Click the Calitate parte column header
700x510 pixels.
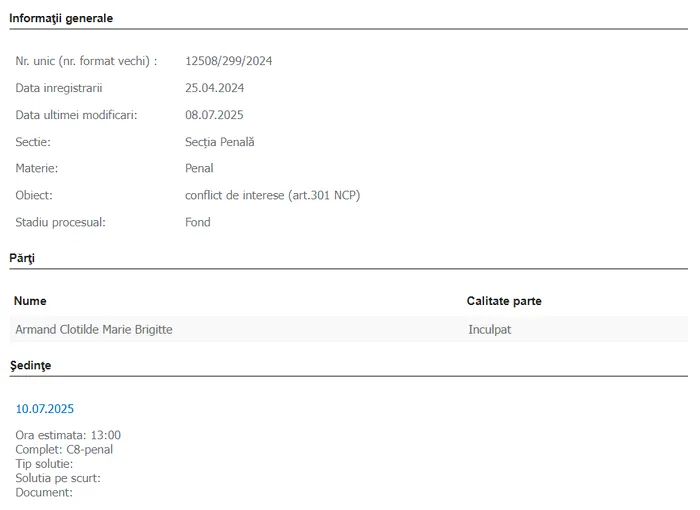tap(504, 301)
